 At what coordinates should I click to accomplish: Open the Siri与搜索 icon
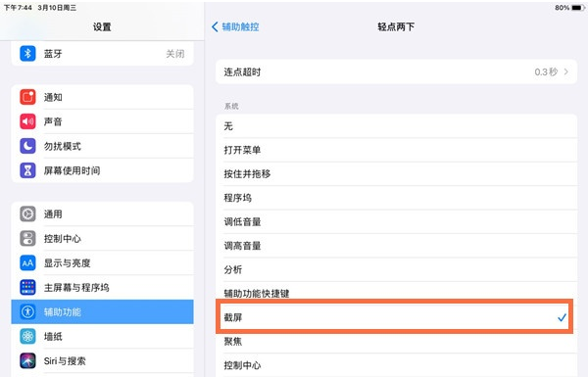pyautogui.click(x=27, y=360)
